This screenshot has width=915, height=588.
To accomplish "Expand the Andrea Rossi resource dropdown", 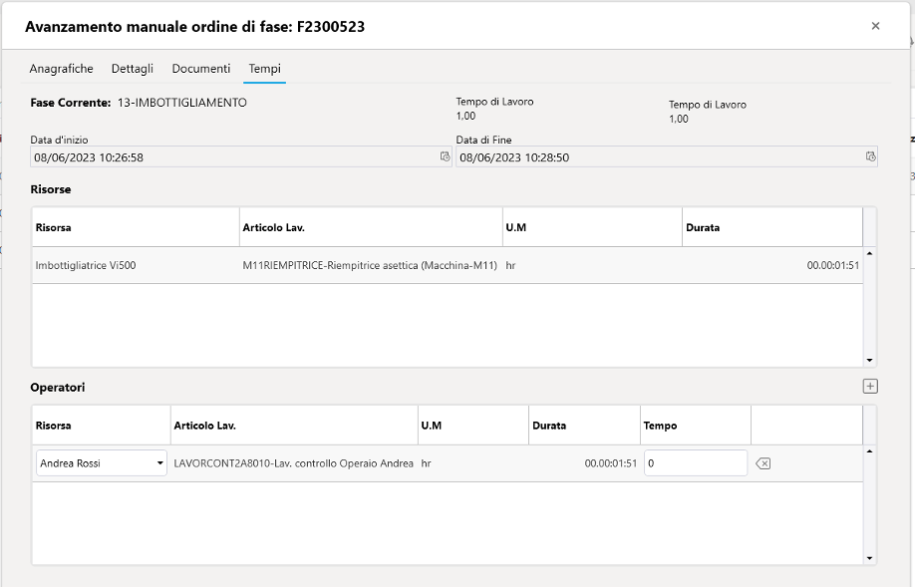I will [x=159, y=463].
